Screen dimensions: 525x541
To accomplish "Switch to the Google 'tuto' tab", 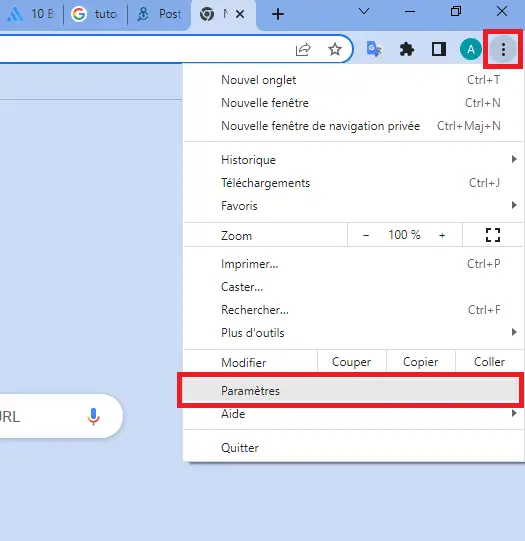I will point(95,14).
